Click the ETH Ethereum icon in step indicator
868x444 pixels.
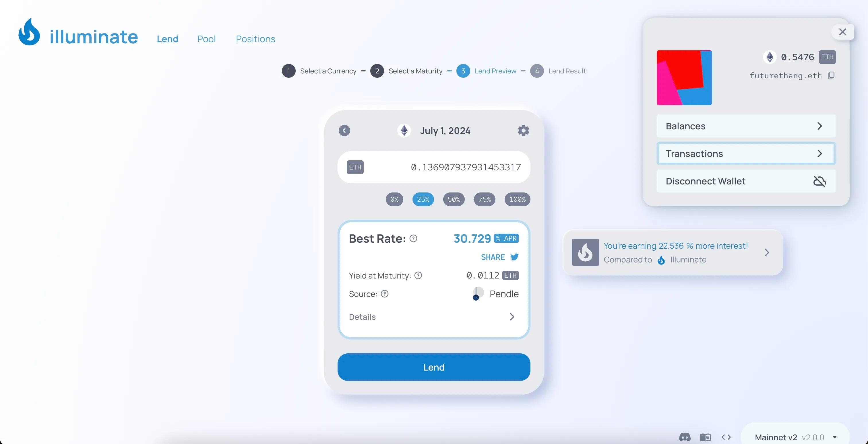405,130
